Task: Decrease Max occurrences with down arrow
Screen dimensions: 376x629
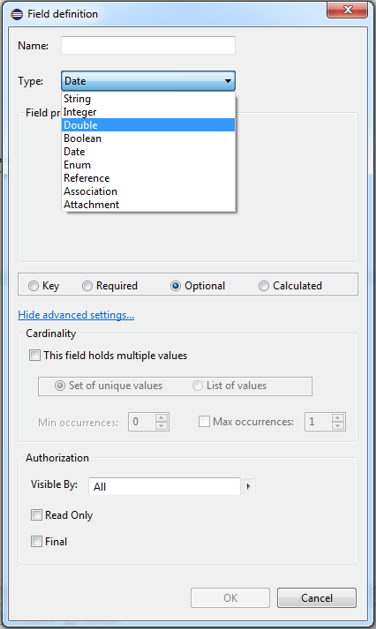Action: [338, 426]
